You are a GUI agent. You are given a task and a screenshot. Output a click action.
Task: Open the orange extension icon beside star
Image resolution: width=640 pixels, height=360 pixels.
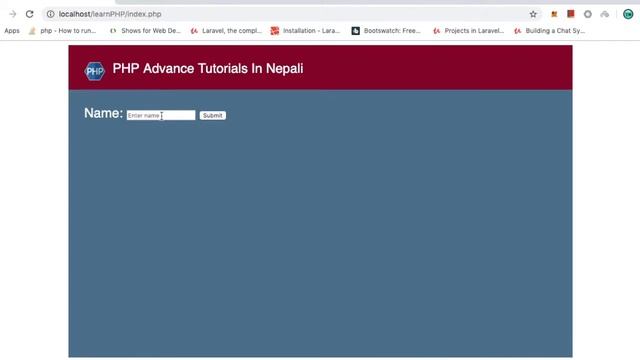click(554, 14)
